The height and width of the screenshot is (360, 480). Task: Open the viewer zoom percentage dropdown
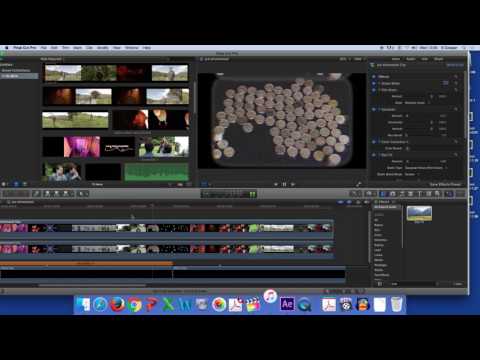[x=344, y=59]
